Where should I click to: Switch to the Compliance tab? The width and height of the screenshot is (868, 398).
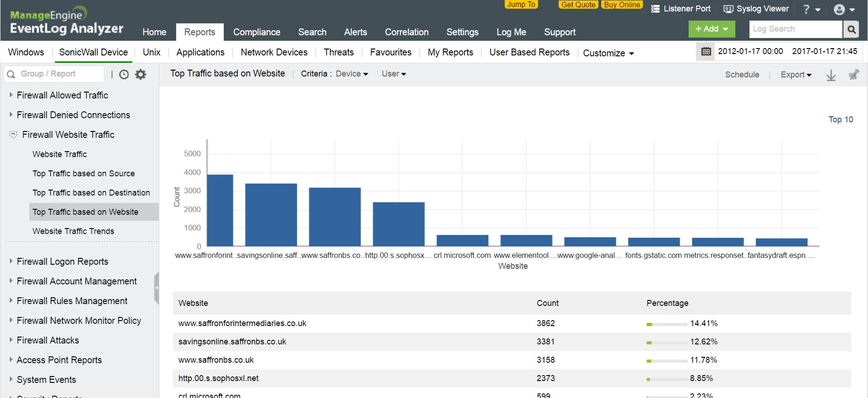[x=257, y=32]
